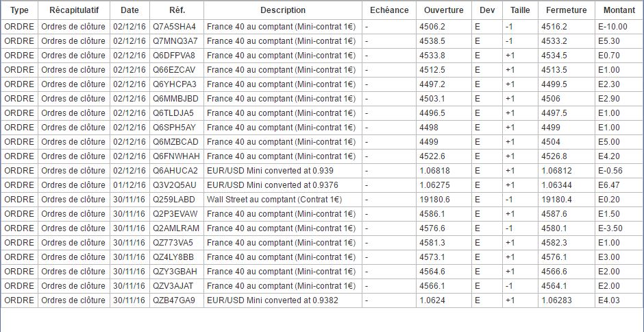The height and width of the screenshot is (332, 644).
Task: Click the E6.47 amount cell
Action: point(608,185)
